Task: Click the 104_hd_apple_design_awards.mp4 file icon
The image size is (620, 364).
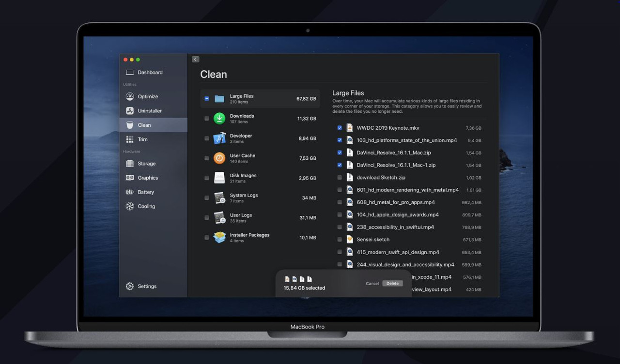Action: pos(350,214)
